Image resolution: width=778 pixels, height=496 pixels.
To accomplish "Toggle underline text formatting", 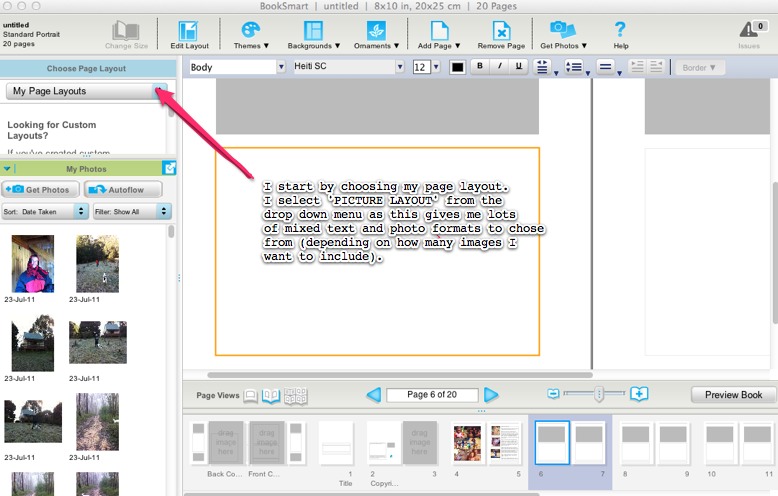I will tap(519, 66).
